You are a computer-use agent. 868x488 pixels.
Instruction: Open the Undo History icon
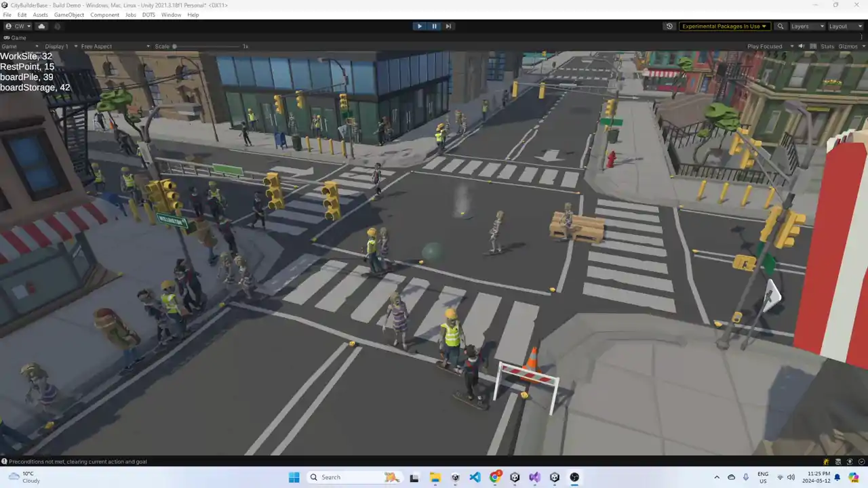(x=669, y=26)
